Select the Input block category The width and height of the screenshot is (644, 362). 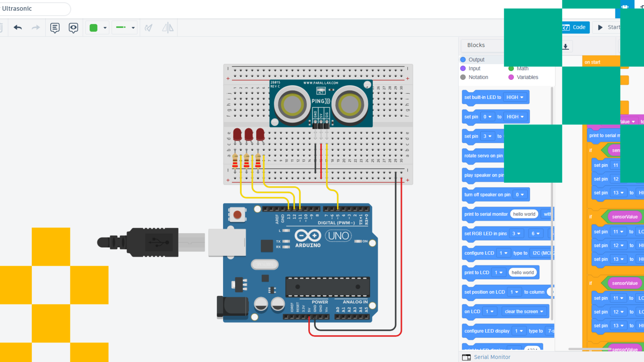474,68
